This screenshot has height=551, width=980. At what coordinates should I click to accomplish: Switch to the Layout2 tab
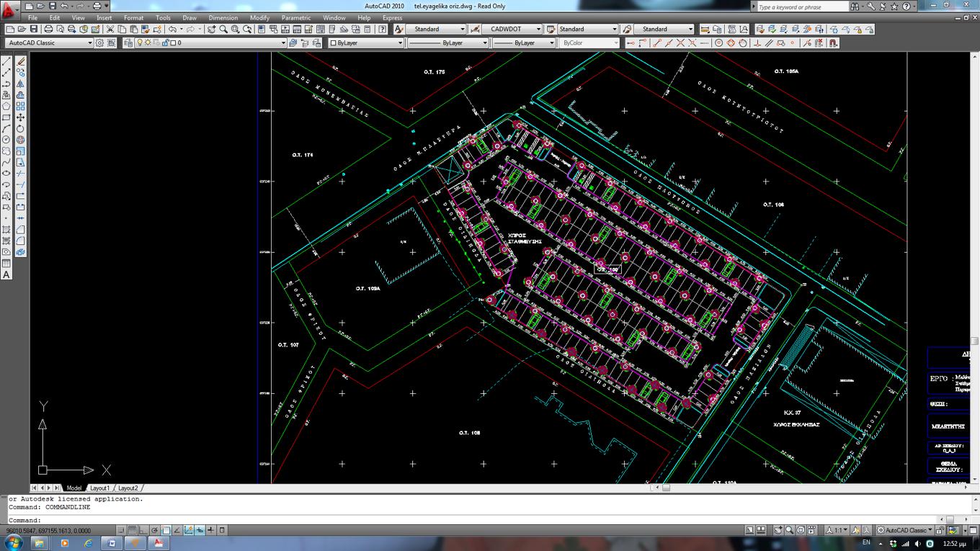point(128,488)
